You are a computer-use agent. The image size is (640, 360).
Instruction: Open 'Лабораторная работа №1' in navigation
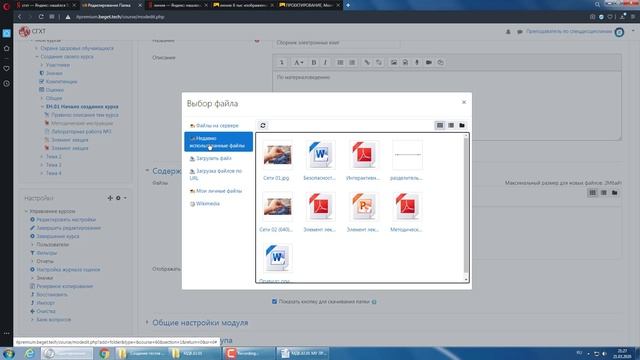[x=81, y=131]
